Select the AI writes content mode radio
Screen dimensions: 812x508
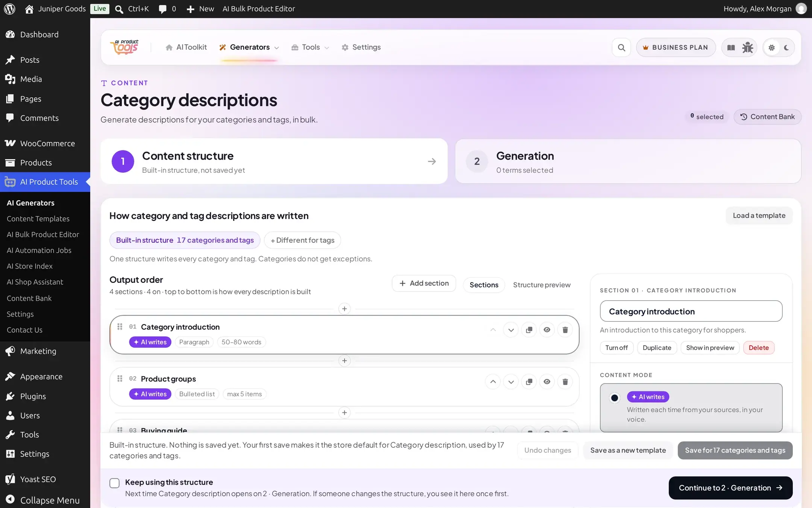tap(615, 397)
